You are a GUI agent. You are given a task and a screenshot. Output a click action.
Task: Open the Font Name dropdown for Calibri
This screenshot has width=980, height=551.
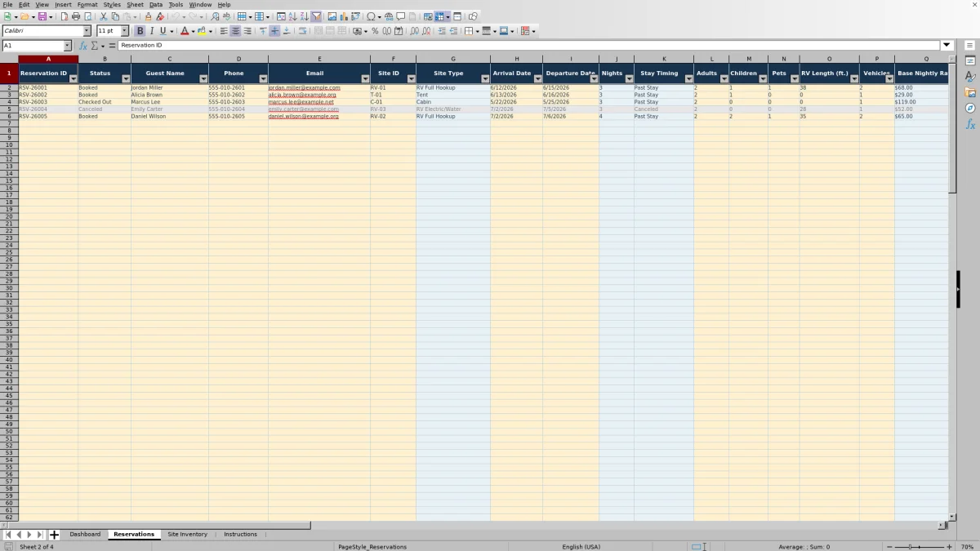click(x=87, y=31)
